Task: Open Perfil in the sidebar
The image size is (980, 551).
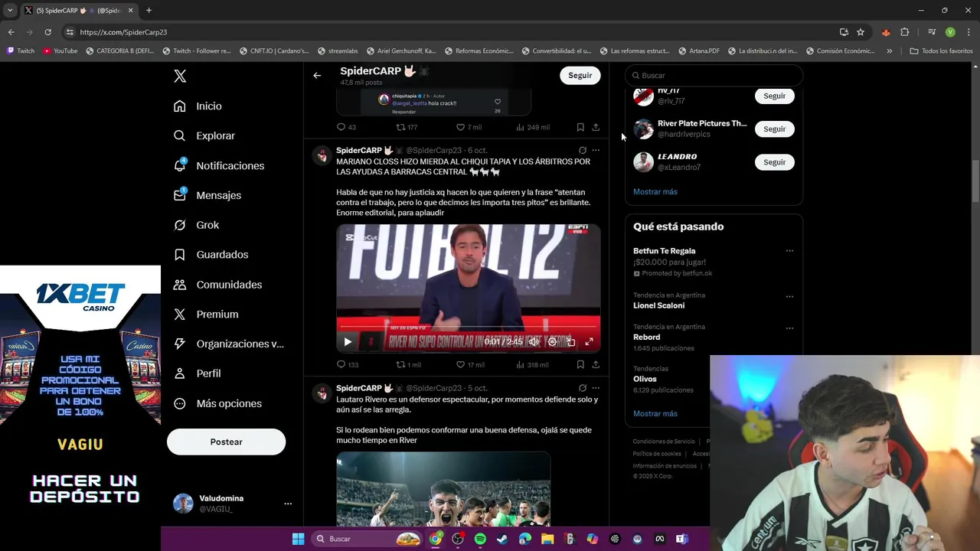Action: (198, 373)
